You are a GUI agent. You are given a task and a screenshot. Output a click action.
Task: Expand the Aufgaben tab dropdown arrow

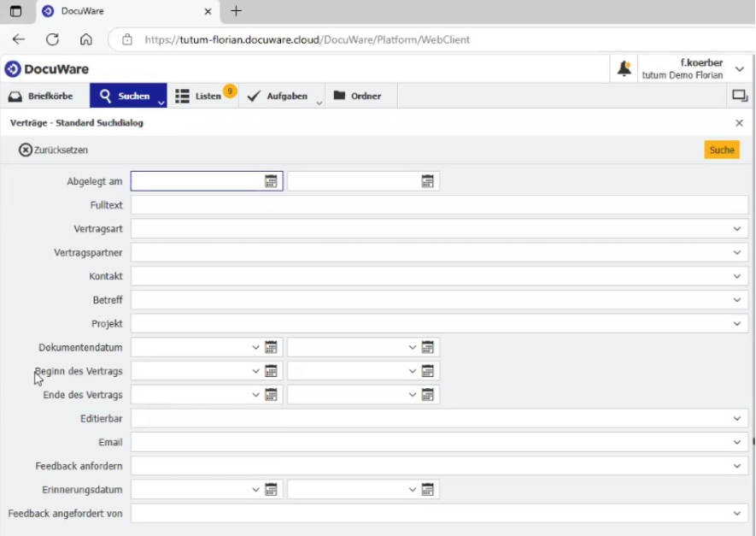click(x=319, y=103)
